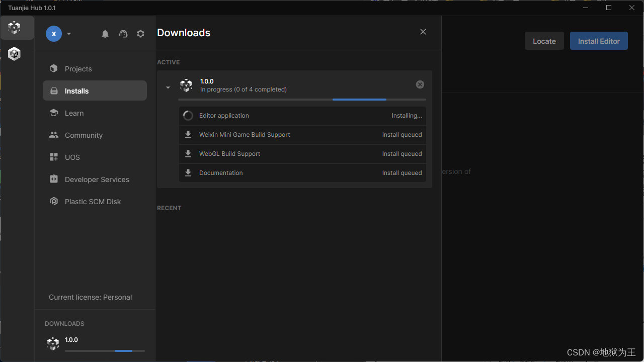644x362 pixels.
Task: Open notifications bell icon
Action: 105,34
